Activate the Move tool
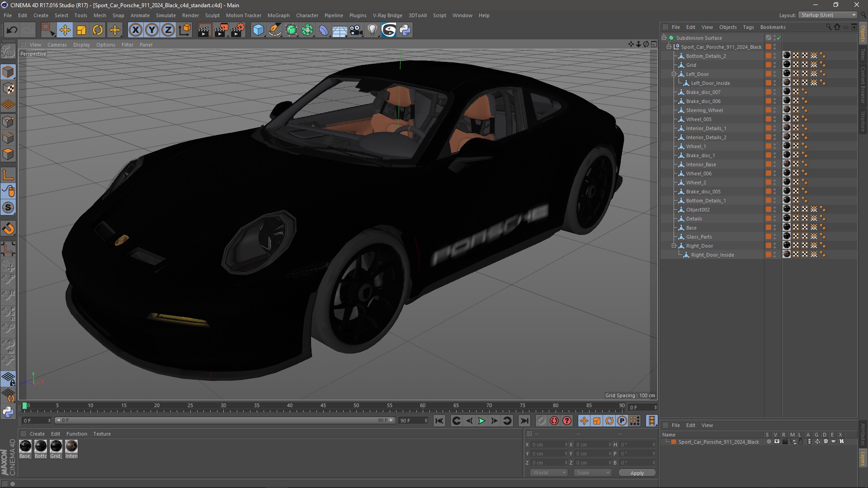The width and height of the screenshot is (868, 488). (65, 30)
